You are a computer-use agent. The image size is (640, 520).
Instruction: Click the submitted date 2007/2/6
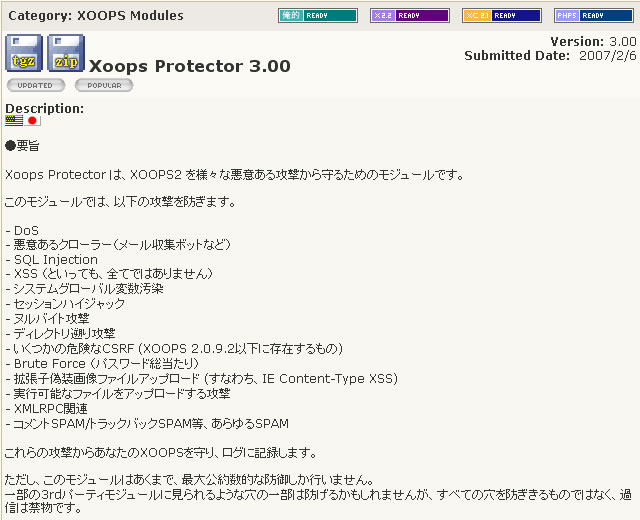[x=608, y=56]
